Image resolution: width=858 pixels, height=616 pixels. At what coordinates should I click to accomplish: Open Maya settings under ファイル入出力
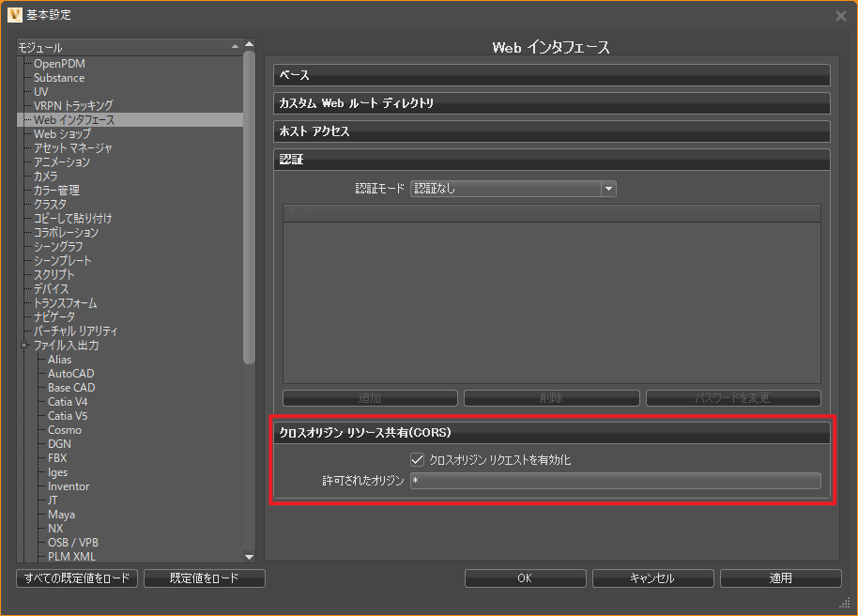tap(61, 514)
